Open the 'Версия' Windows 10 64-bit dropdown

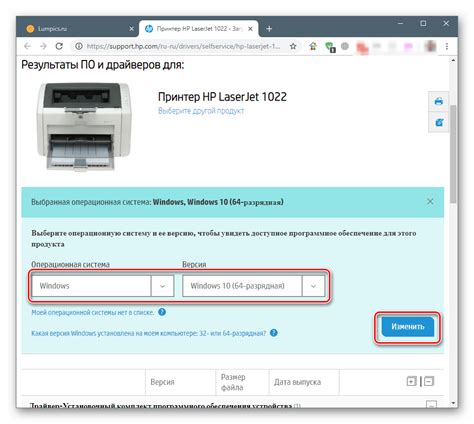coord(254,286)
